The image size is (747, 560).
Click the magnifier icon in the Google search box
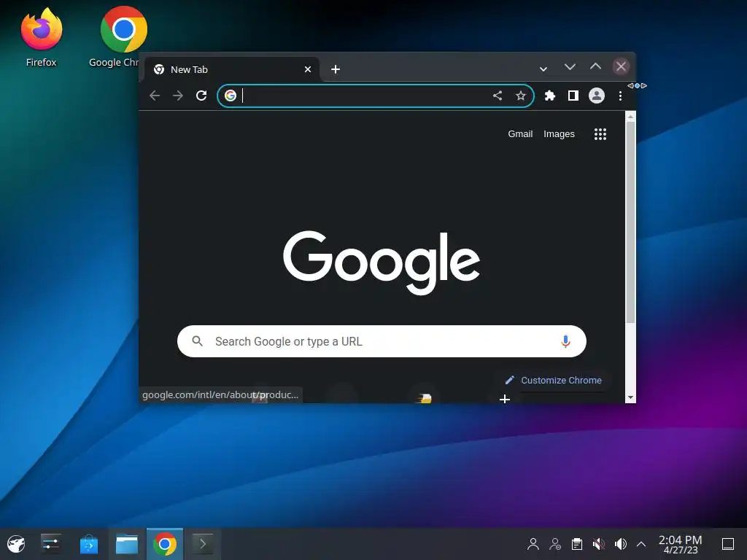(x=197, y=341)
